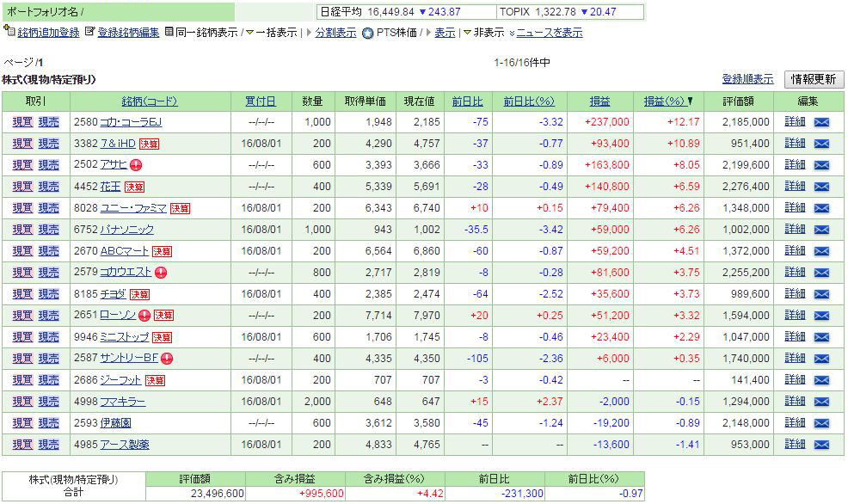
Task: Click the mail icon in アース製薬 row
Action: click(821, 445)
